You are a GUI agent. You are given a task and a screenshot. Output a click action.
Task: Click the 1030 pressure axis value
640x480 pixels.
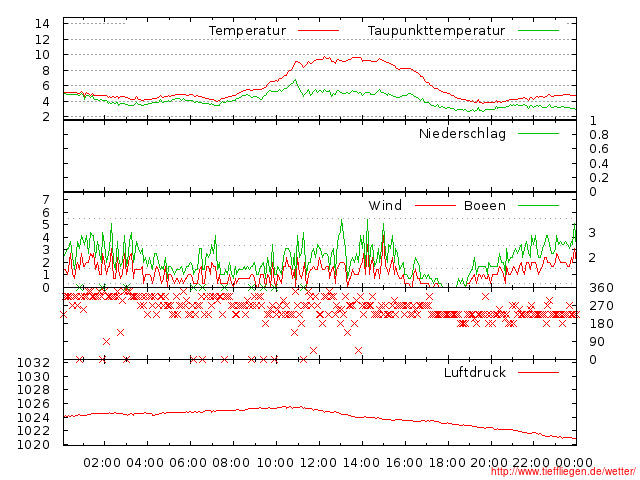click(33, 376)
